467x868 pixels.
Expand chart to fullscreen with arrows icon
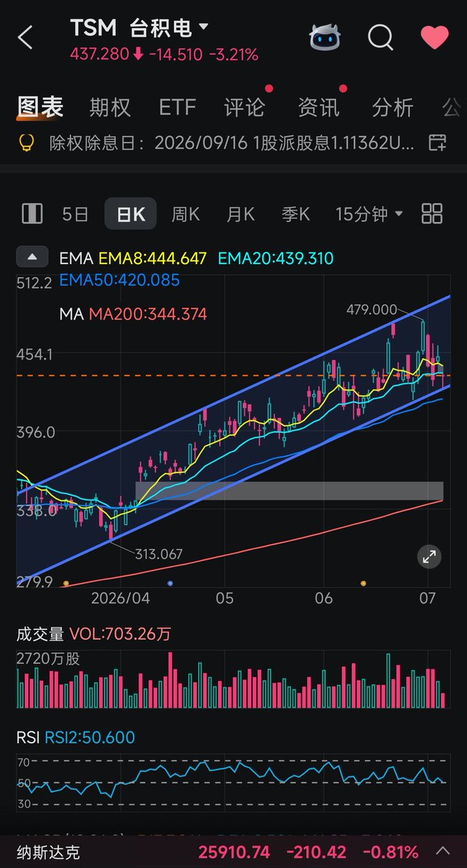point(429,556)
